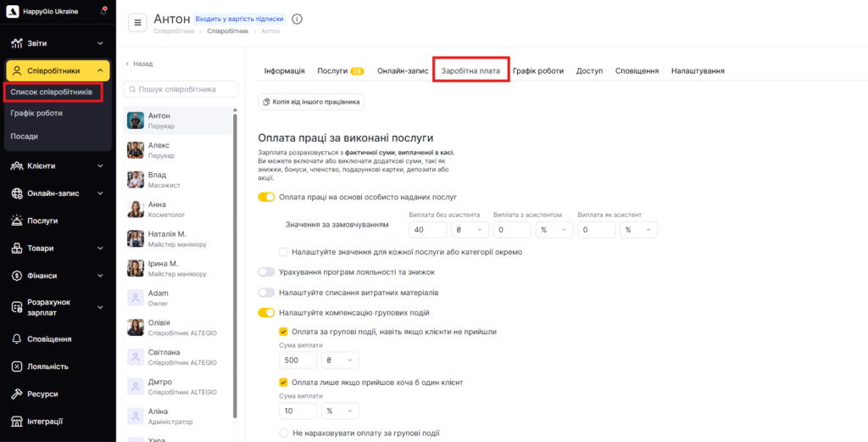The image size is (868, 442).
Task: Click the Товари shopping bag icon
Action: (18, 249)
